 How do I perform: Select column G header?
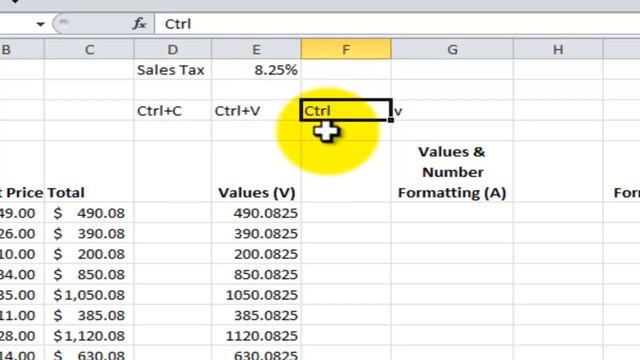pyautogui.click(x=452, y=49)
